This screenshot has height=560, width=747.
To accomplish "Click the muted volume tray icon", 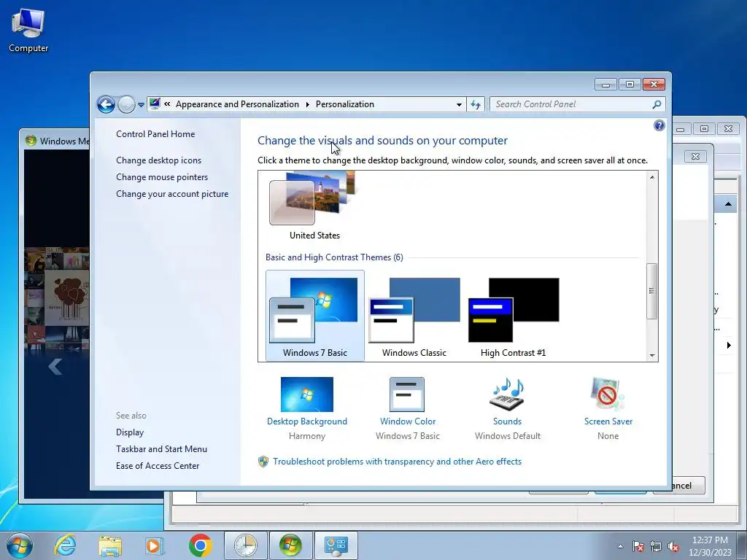I will click(673, 546).
